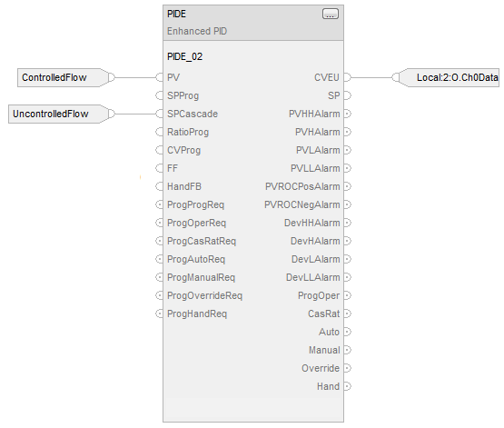
Task: Click the SPCascade input pin
Action: click(x=160, y=114)
